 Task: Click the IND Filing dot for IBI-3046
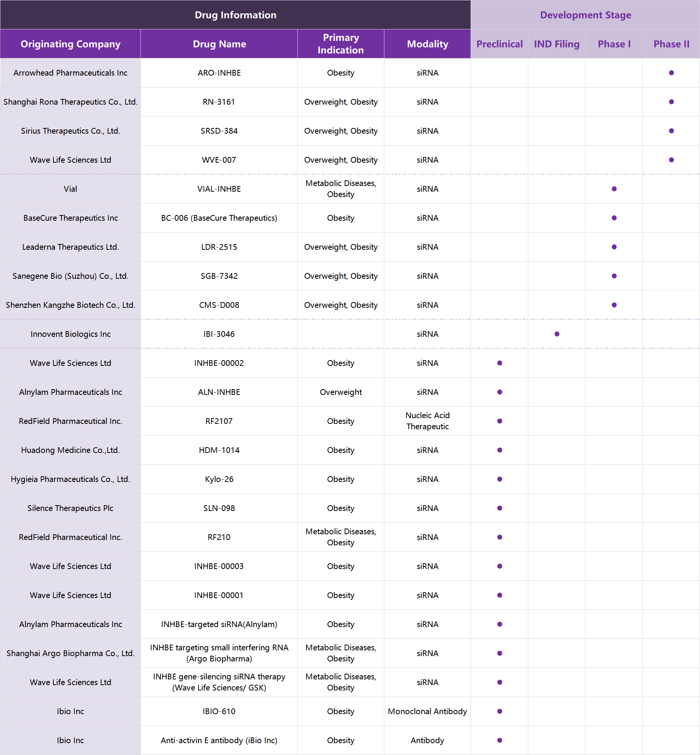tap(557, 334)
